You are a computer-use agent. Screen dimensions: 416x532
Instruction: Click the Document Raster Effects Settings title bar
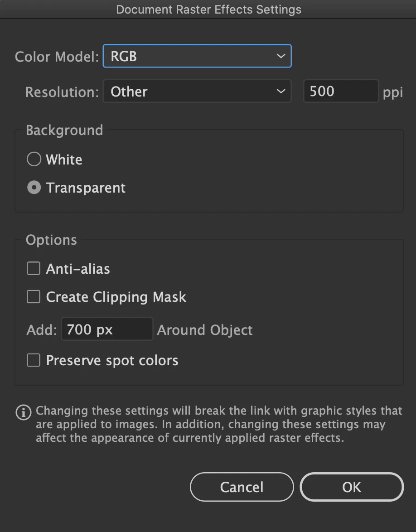[208, 9]
